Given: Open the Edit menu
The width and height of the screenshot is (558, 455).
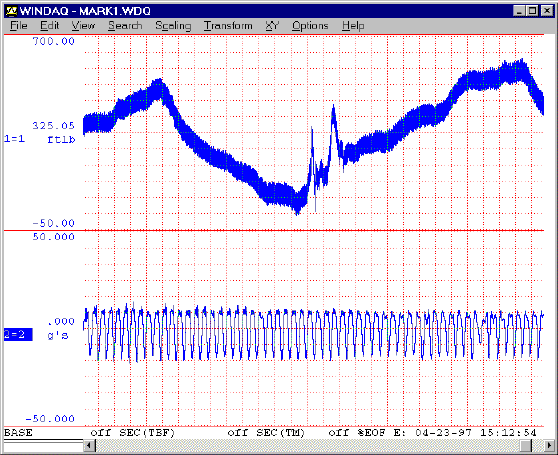Looking at the screenshot, I should click(49, 26).
